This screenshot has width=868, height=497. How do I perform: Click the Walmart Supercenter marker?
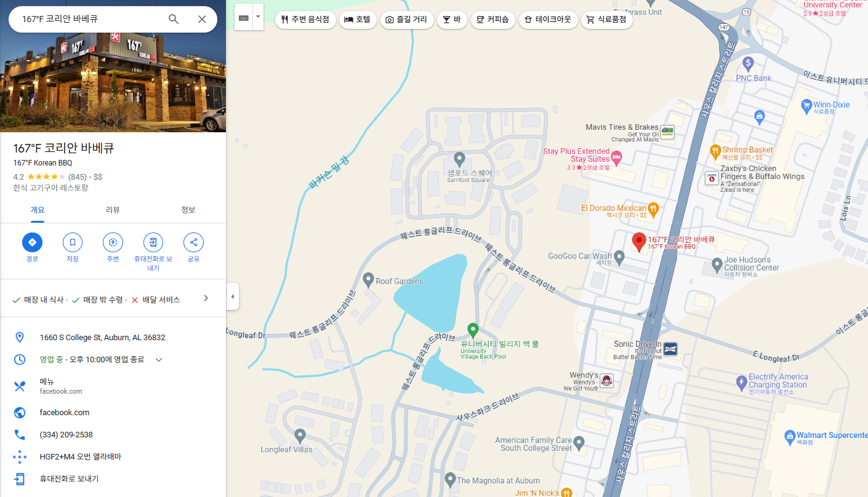[790, 436]
